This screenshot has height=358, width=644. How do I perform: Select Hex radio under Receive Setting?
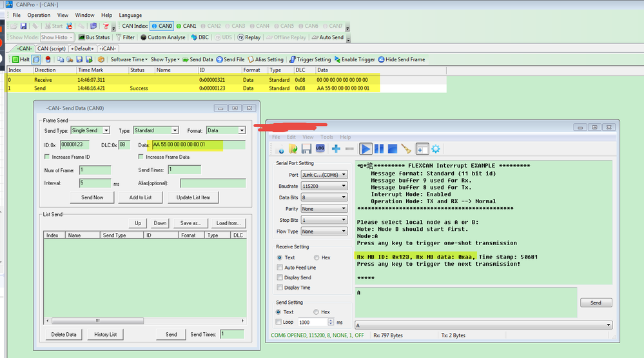click(x=316, y=257)
